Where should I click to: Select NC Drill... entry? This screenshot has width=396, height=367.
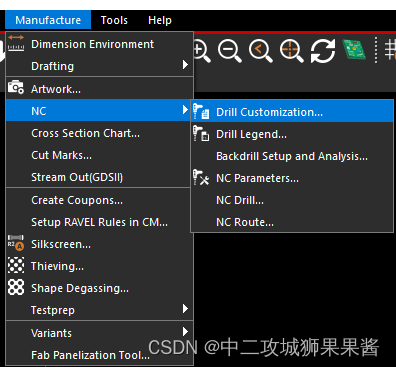292,200
